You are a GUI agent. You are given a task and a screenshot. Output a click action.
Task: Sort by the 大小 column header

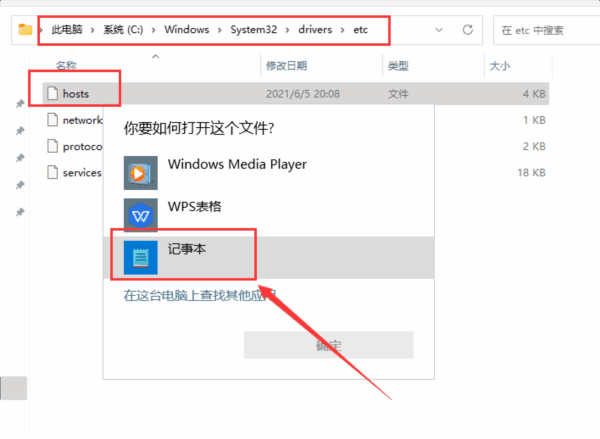coord(498,66)
